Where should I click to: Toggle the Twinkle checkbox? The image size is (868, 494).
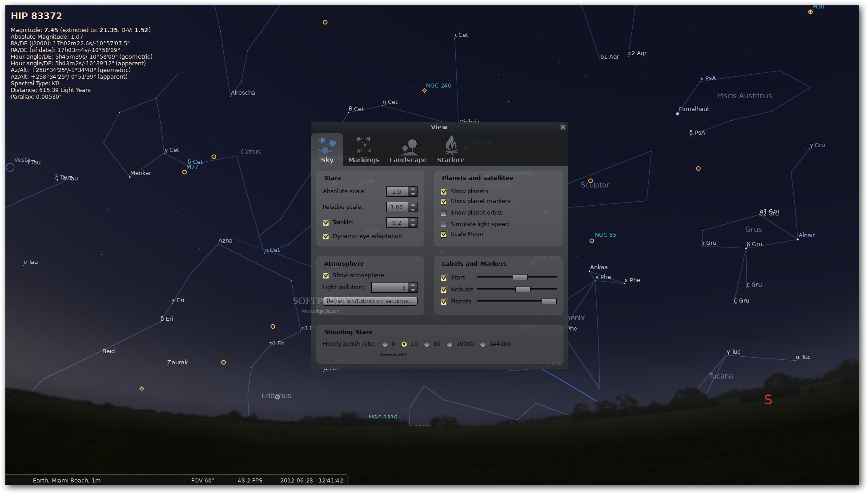[326, 223]
